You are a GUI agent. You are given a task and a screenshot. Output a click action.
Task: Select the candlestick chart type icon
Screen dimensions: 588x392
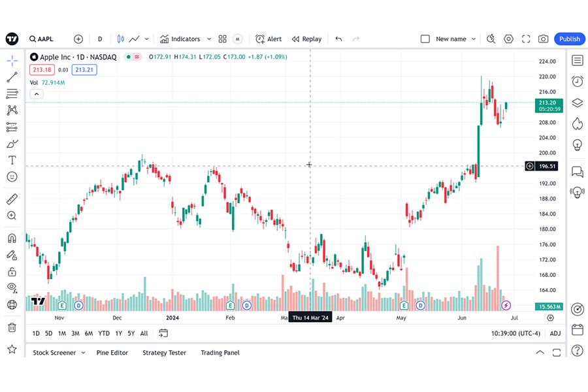(120, 39)
